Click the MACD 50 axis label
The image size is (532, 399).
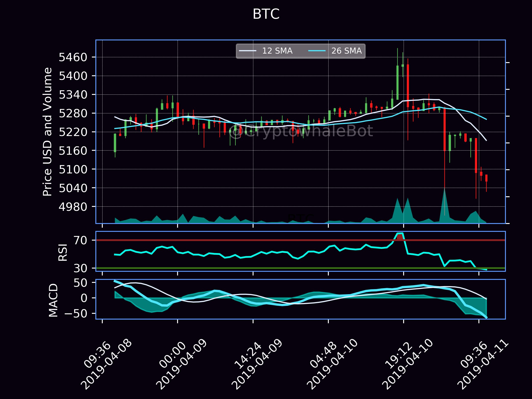pos(80,283)
